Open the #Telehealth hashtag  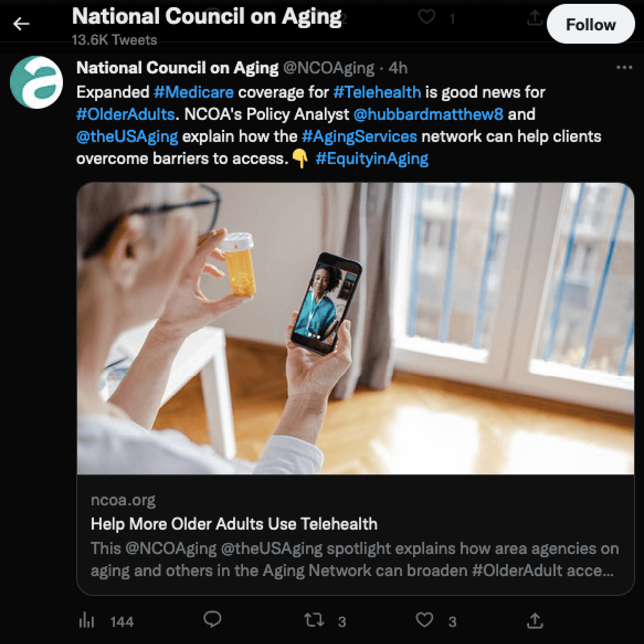(377, 92)
